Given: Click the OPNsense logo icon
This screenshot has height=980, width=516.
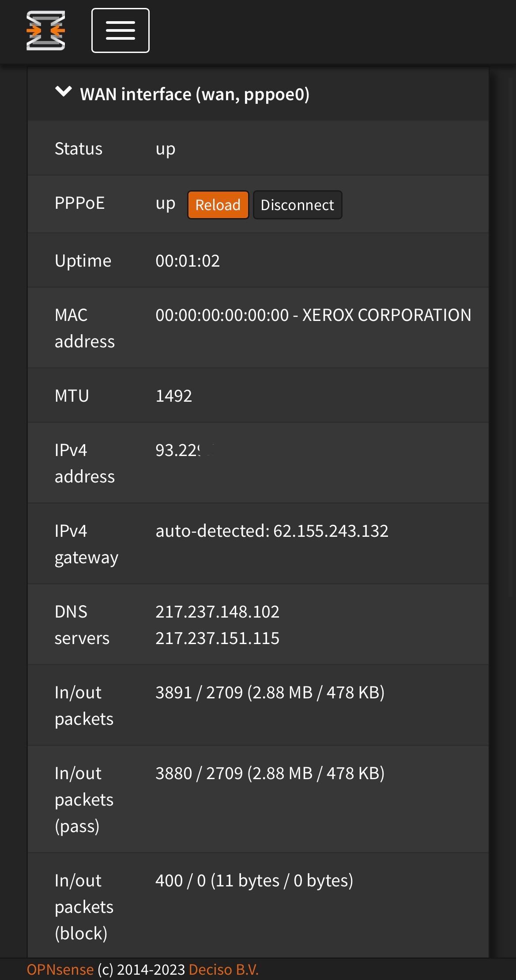Looking at the screenshot, I should [x=45, y=30].
